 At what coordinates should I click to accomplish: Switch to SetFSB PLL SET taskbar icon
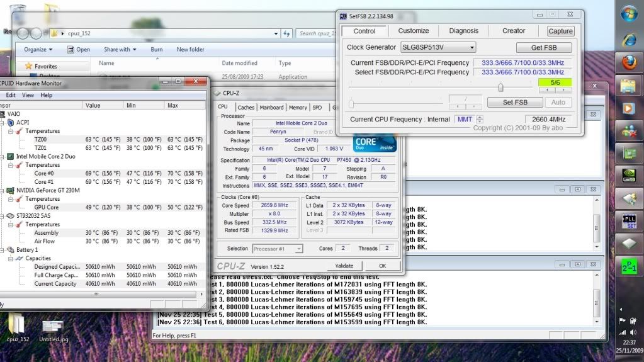pyautogui.click(x=630, y=221)
